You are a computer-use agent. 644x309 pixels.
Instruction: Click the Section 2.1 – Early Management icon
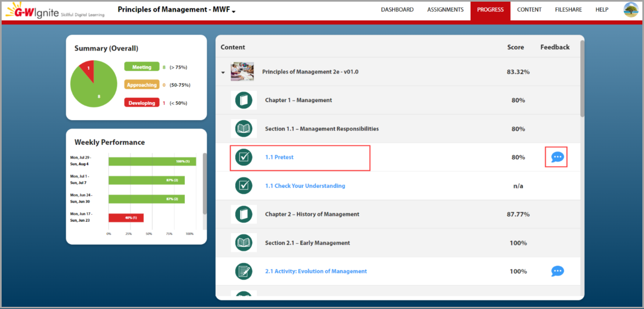pyautogui.click(x=244, y=243)
